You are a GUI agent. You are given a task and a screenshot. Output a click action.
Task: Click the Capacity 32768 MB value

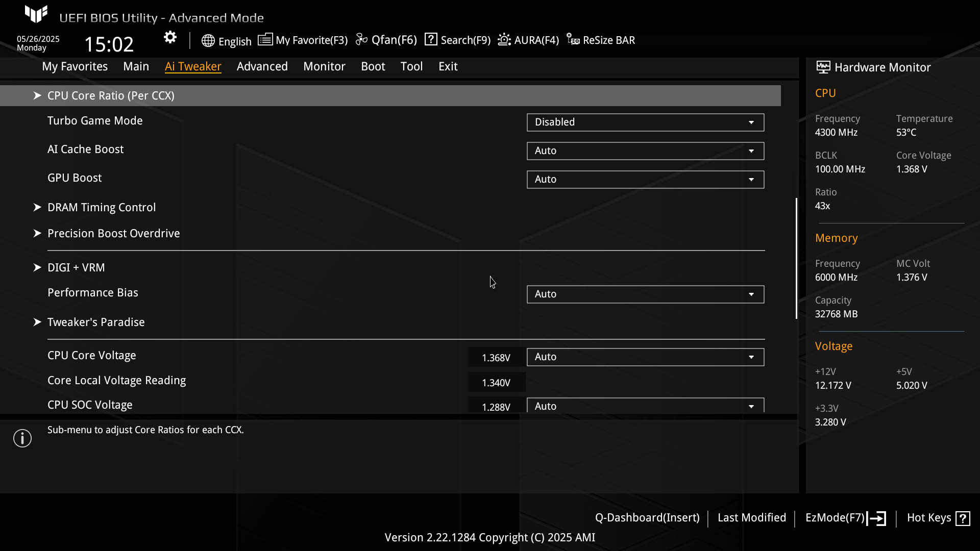point(836,314)
